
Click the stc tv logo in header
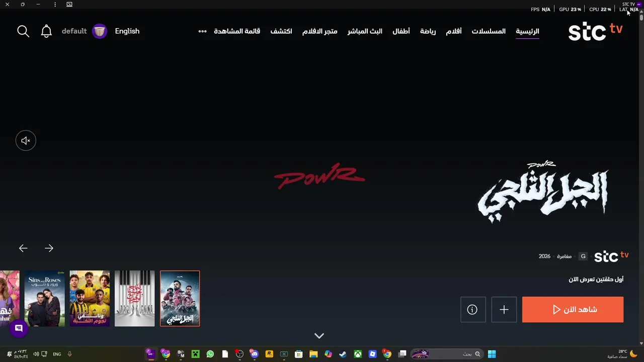[x=595, y=32]
